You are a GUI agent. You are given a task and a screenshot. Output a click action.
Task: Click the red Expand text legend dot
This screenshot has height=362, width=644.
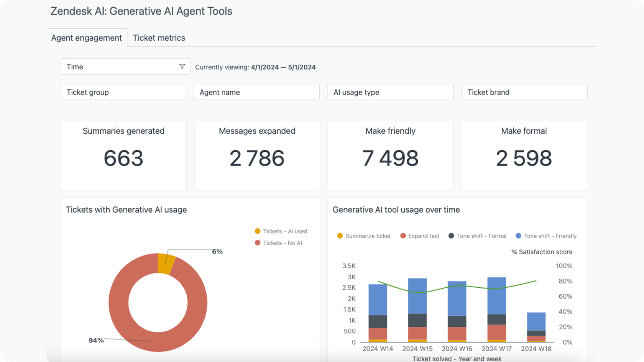click(x=403, y=236)
